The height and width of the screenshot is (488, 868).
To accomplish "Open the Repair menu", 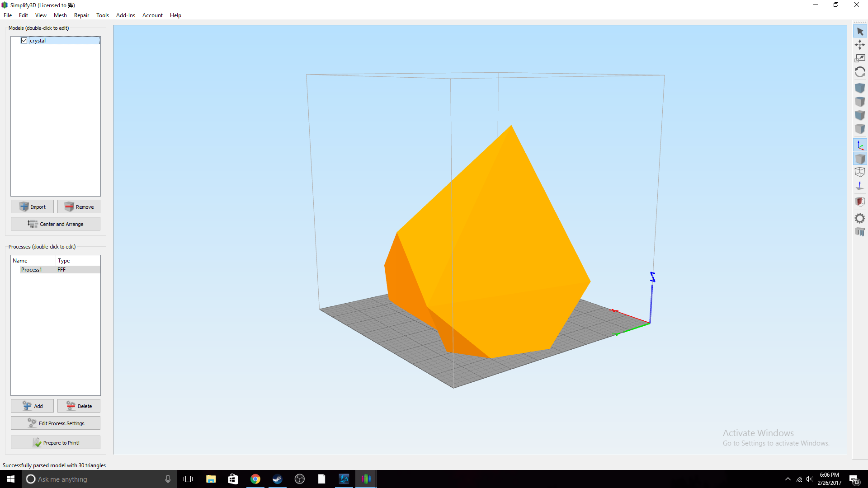I will (x=81, y=15).
